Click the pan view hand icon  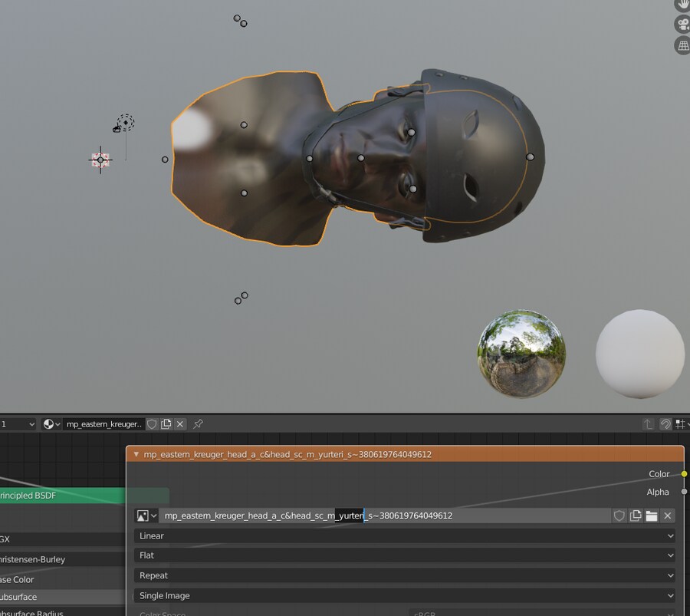pos(682,5)
